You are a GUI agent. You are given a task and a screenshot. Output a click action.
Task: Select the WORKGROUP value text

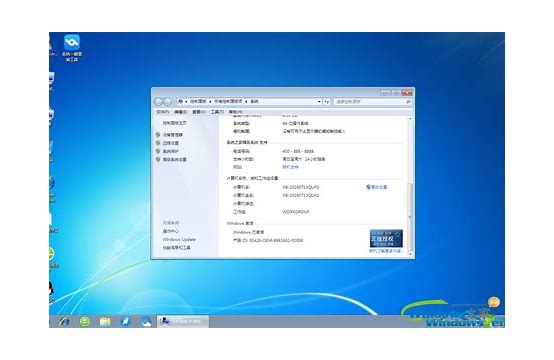tap(296, 212)
